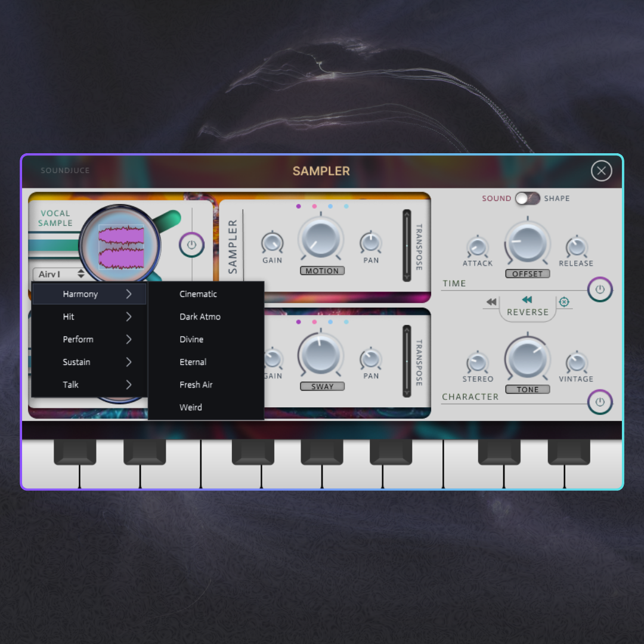Click the vocal sample waveform thumbnail
The image size is (644, 644).
click(121, 246)
